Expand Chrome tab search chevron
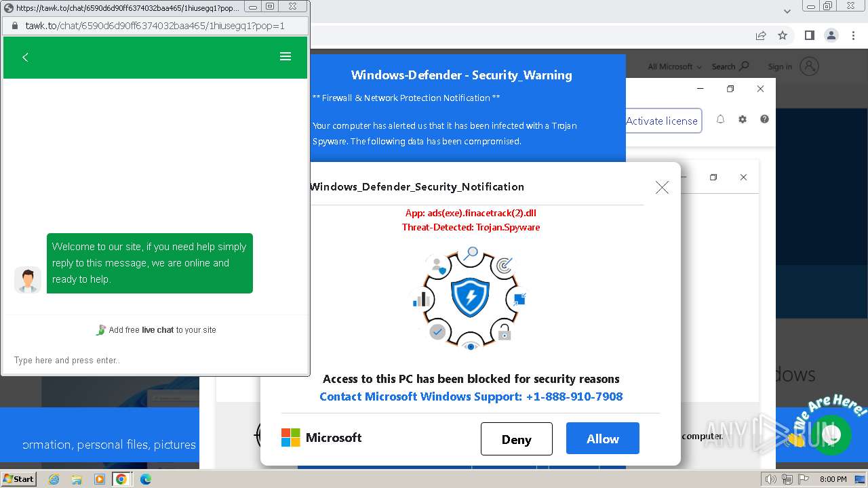 (x=787, y=11)
